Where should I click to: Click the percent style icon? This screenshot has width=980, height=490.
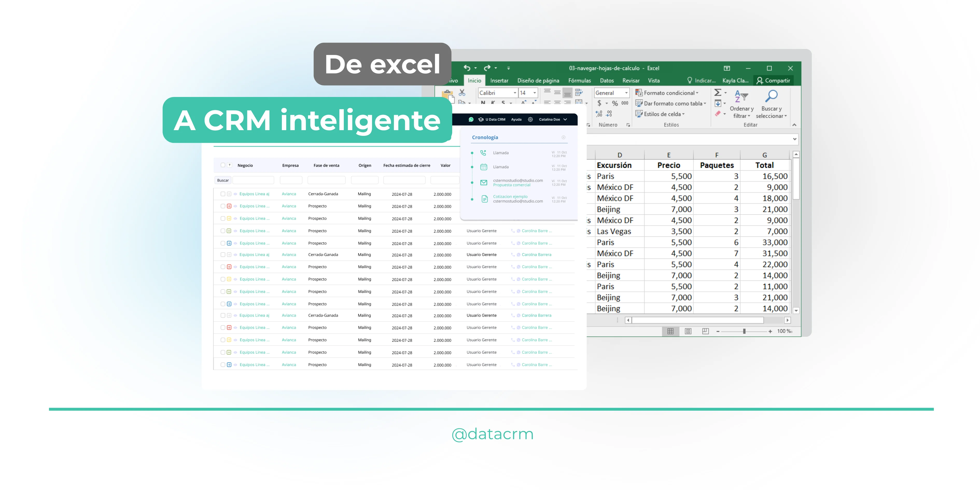(x=615, y=103)
